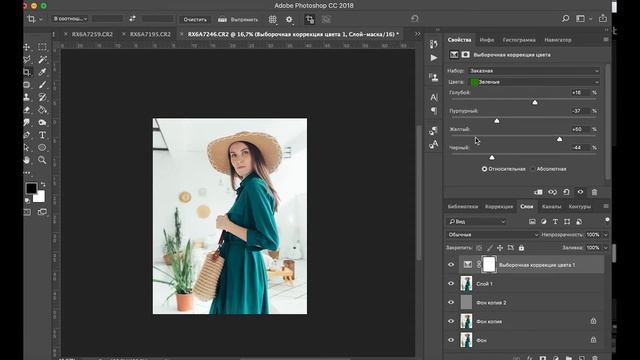This screenshot has height=360, width=640.
Task: Select the Pen tool
Action: 27,135
